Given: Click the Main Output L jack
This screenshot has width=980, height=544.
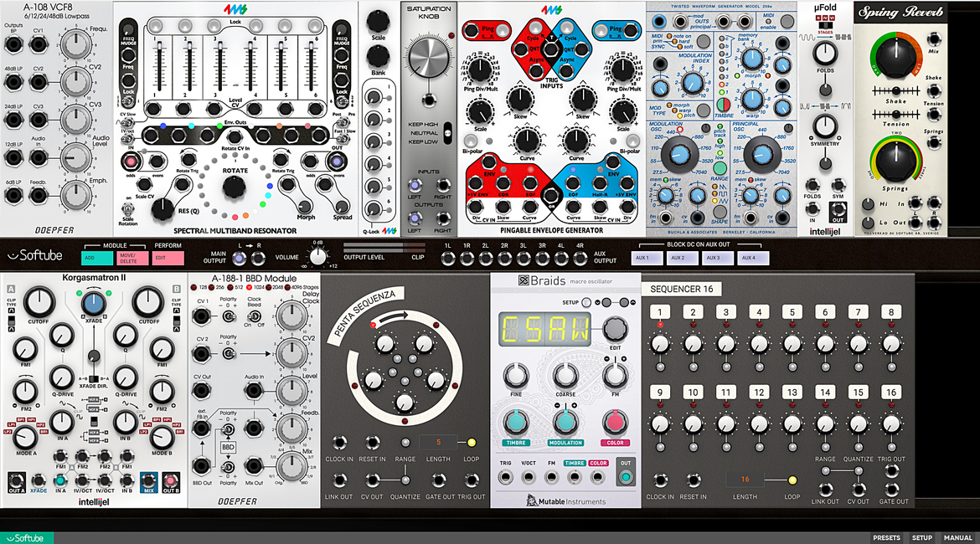Looking at the screenshot, I should 240,258.
